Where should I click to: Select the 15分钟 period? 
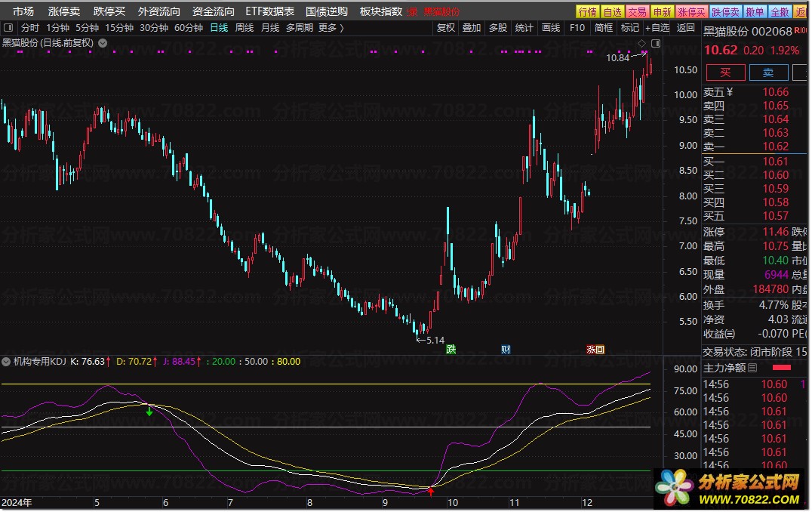pos(119,27)
